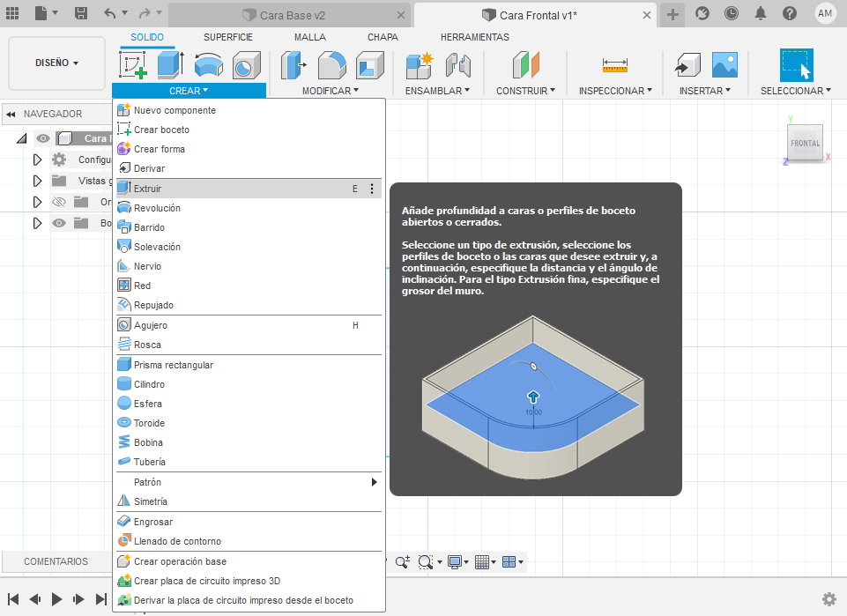
Task: Click the New Component icon in Ensamblar
Action: pos(420,65)
